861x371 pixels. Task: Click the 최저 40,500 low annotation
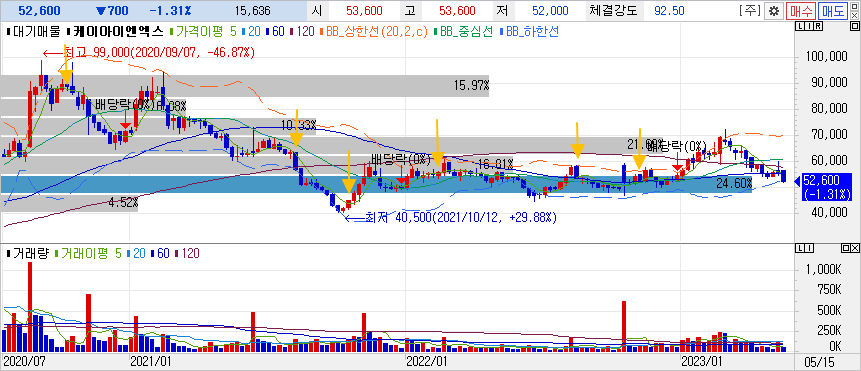450,218
